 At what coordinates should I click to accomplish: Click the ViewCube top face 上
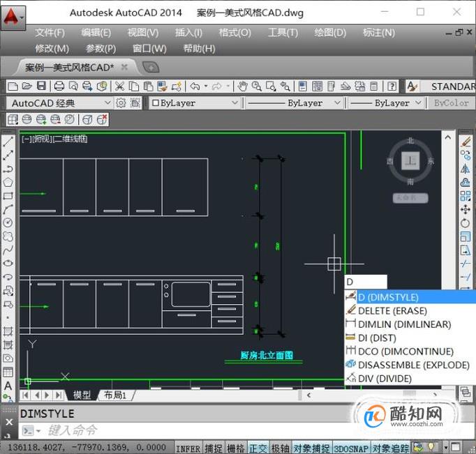click(410, 160)
